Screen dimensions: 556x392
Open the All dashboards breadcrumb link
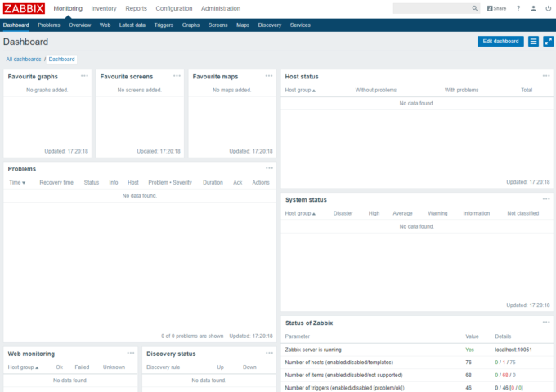click(24, 59)
